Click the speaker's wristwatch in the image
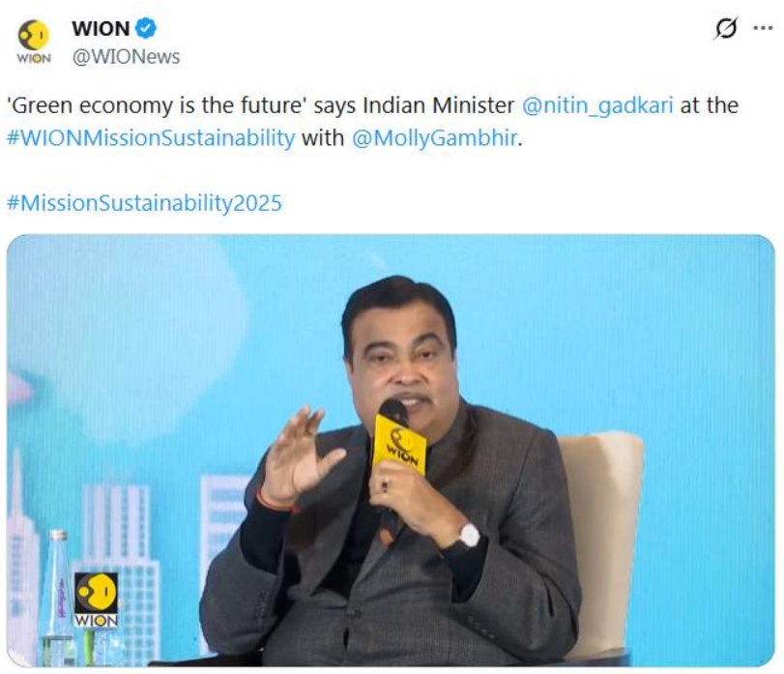The width and height of the screenshot is (784, 674). click(x=469, y=536)
